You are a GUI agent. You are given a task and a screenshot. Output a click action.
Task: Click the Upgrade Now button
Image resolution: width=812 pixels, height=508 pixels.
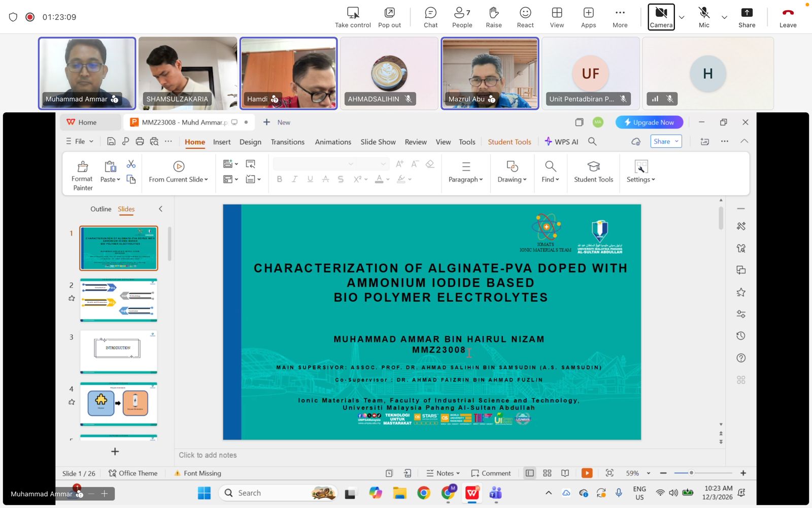[x=649, y=122]
